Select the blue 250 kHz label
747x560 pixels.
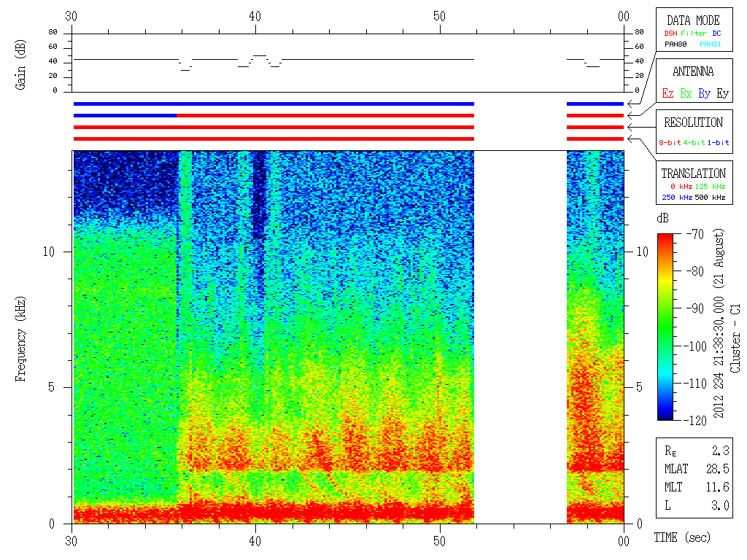point(677,197)
